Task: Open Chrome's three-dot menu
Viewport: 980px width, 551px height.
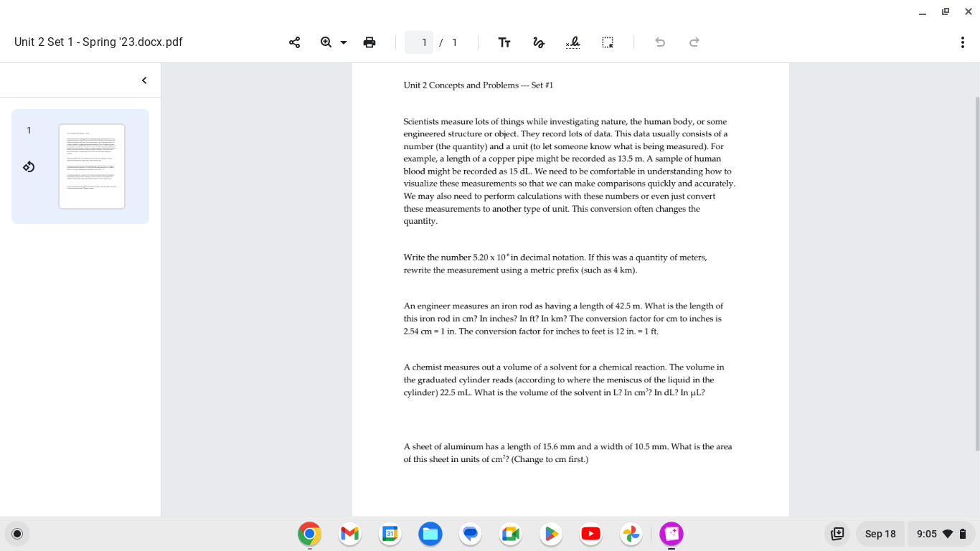Action: pos(963,42)
